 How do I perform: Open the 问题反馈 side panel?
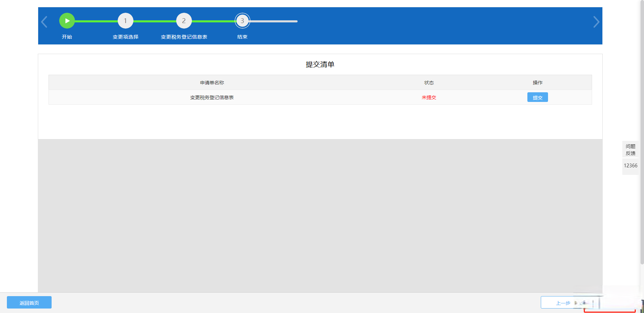point(630,150)
